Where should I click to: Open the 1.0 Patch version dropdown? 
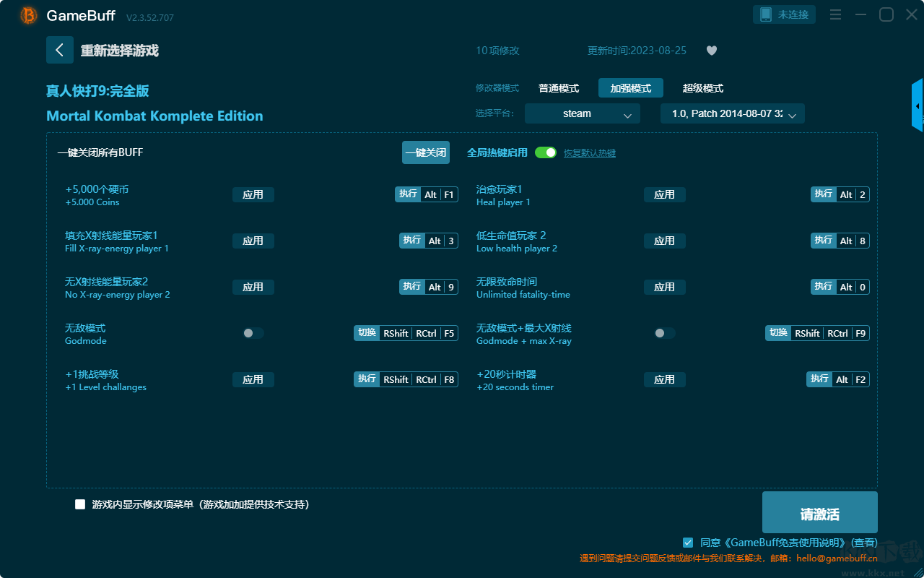733,113
